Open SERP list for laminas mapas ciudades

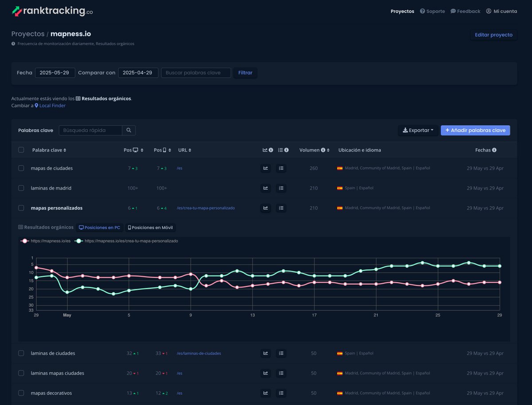(x=281, y=373)
